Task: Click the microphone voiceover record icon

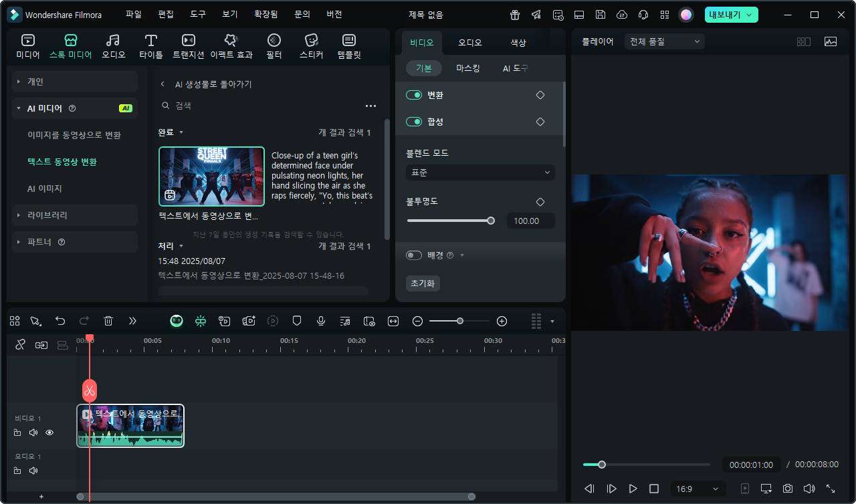Action: tap(321, 321)
